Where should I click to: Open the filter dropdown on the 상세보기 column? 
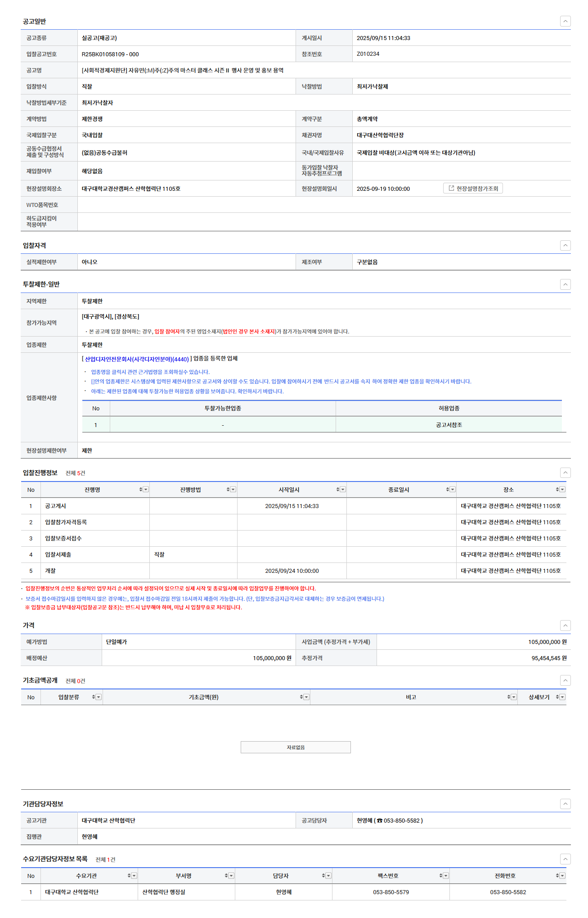(562, 697)
